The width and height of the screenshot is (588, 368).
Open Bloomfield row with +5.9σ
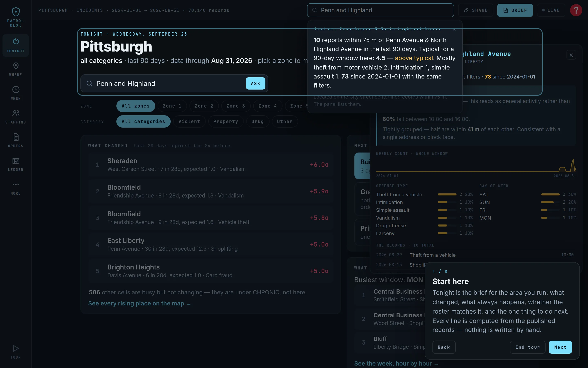click(x=210, y=191)
